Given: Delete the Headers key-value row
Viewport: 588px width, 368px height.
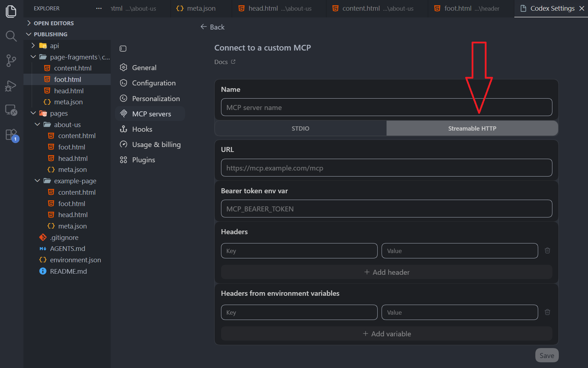Looking at the screenshot, I should click(x=547, y=251).
